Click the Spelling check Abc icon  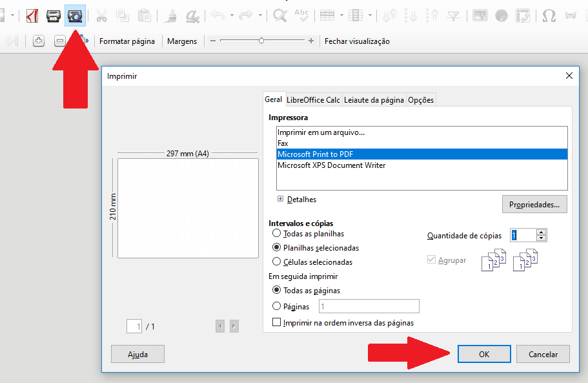coord(301,16)
